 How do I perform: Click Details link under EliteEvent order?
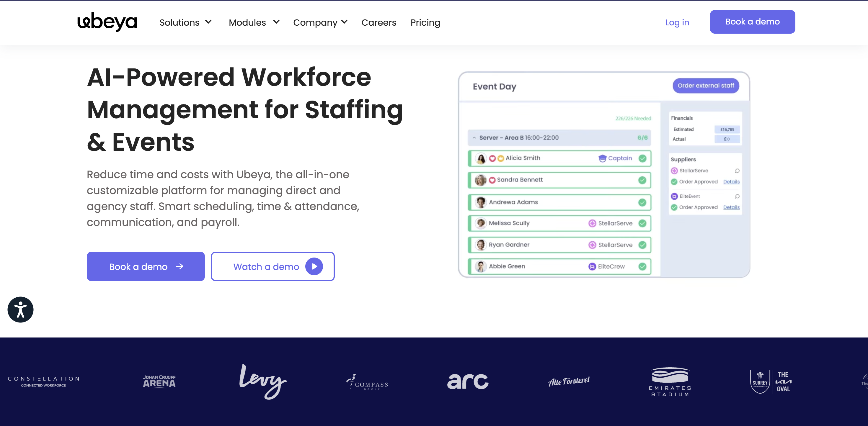pyautogui.click(x=731, y=207)
